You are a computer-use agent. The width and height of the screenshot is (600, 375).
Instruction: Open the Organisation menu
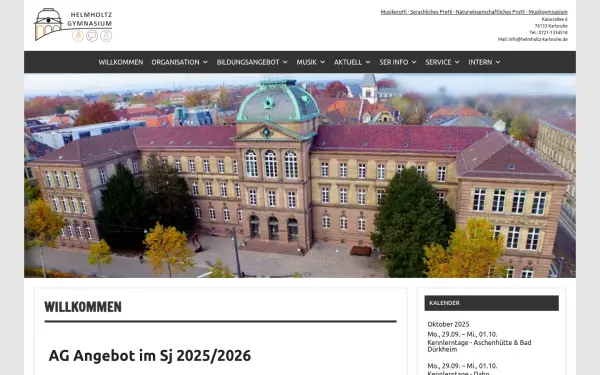point(175,62)
